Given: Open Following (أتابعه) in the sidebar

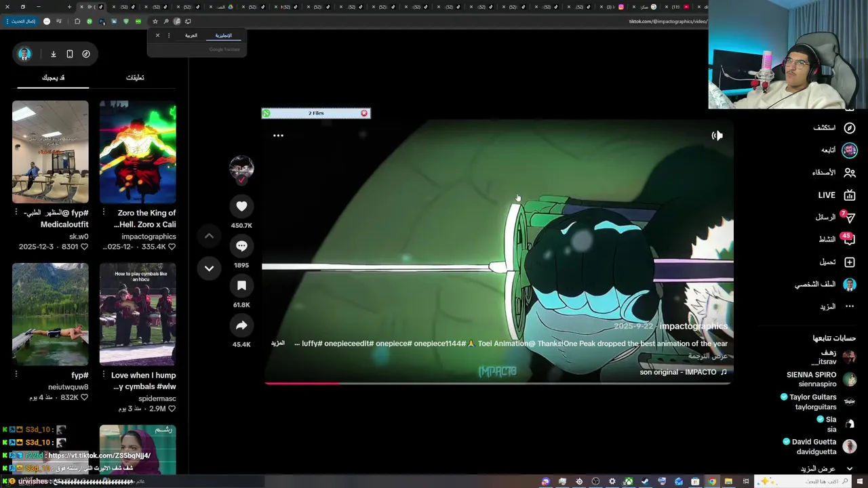Looking at the screenshot, I should (838, 150).
